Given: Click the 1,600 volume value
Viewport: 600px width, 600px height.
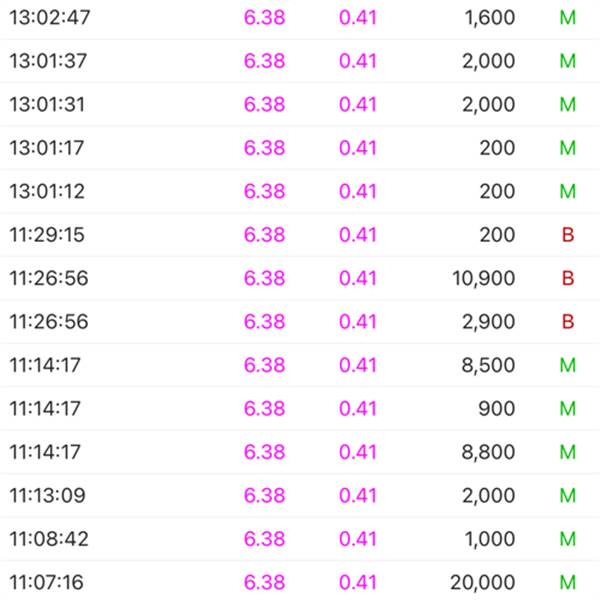Looking at the screenshot, I should click(x=490, y=18).
